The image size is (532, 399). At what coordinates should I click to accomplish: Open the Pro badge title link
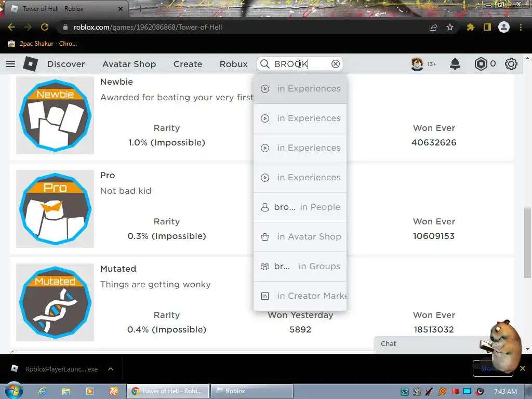[x=108, y=176]
